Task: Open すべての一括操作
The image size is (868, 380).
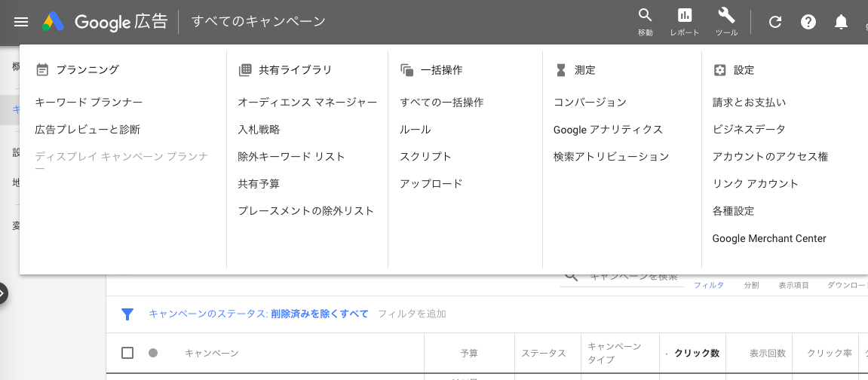Action: [442, 103]
